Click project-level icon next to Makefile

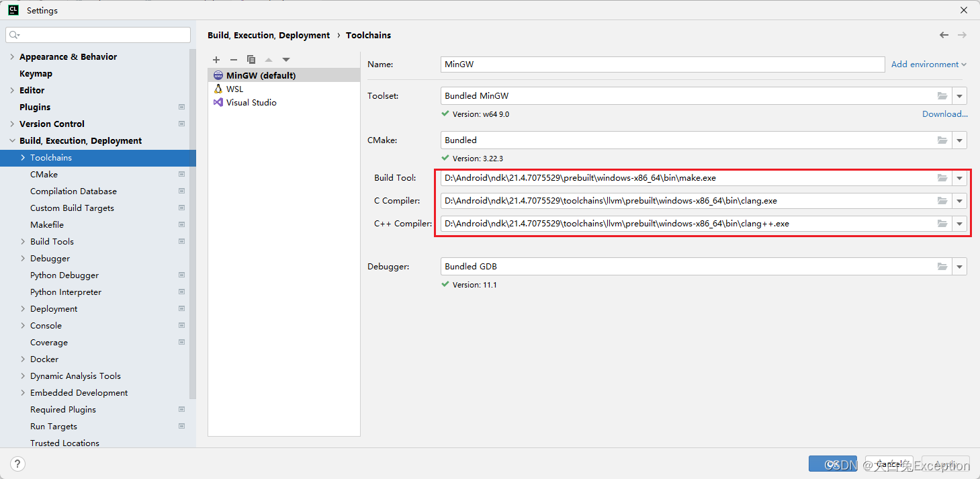[181, 224]
